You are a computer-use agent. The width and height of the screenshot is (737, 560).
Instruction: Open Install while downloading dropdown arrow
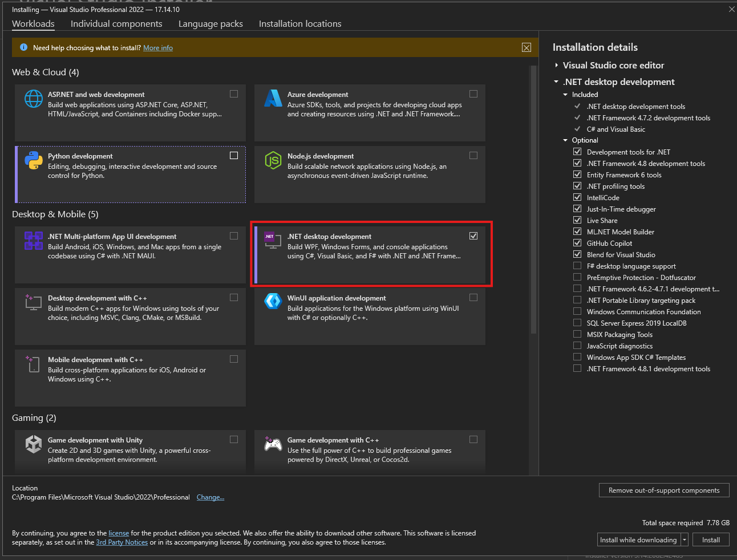685,540
